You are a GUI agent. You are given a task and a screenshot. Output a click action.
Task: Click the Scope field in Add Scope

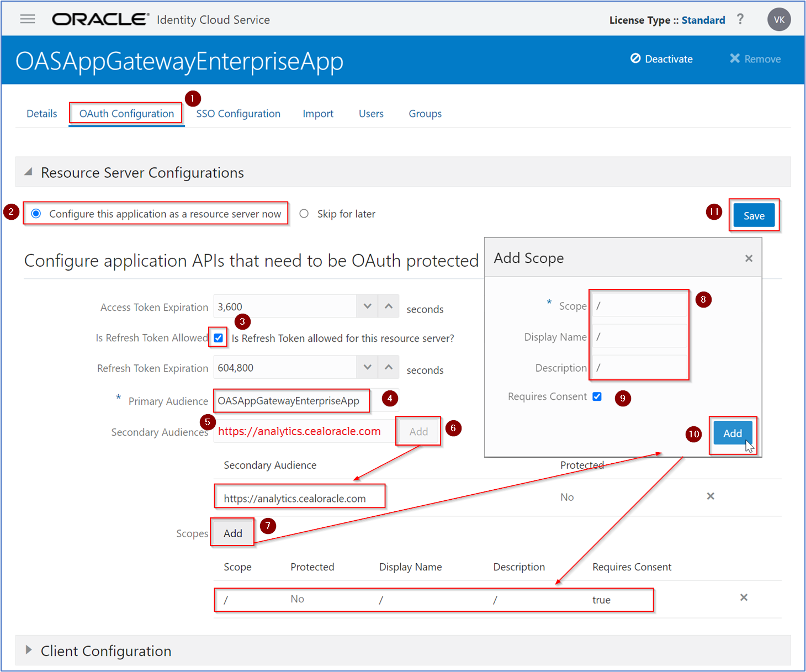click(x=639, y=305)
